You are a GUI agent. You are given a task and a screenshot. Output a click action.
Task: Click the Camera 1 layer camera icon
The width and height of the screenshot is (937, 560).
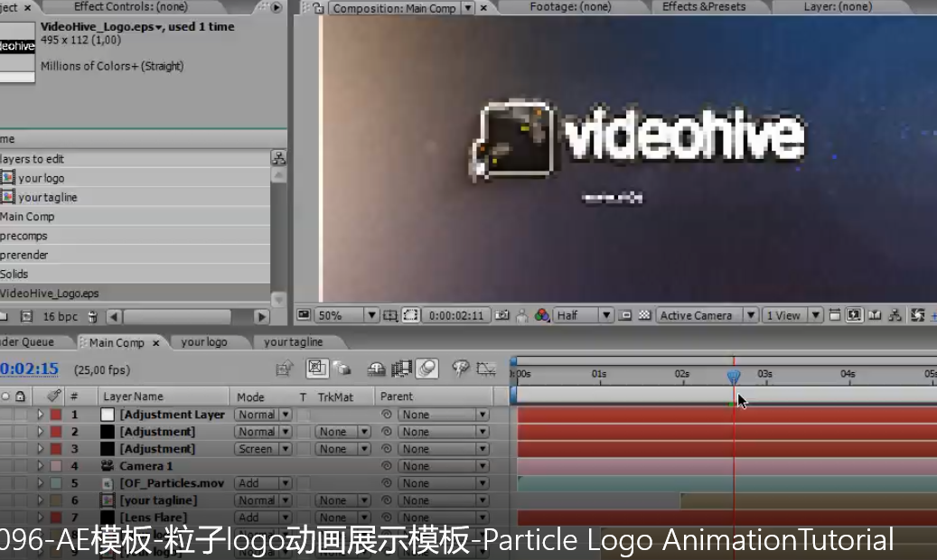[x=108, y=465]
